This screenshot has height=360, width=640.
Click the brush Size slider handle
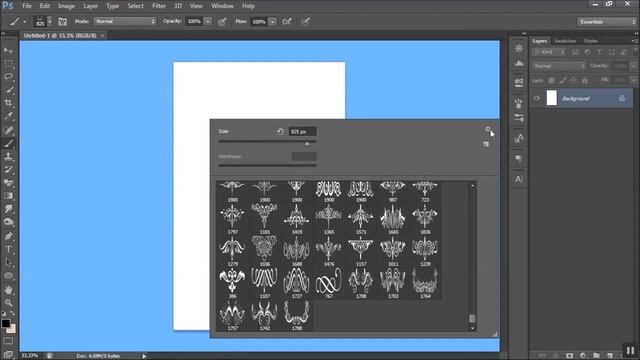click(x=307, y=144)
